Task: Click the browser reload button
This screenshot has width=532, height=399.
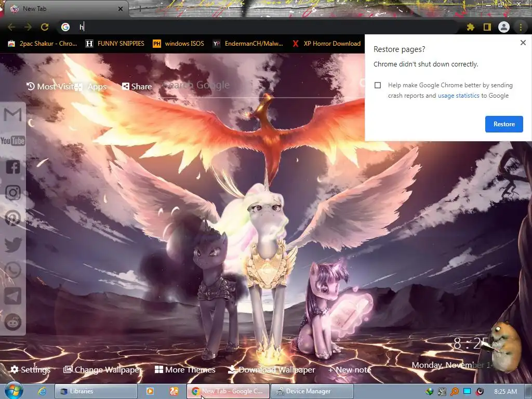Action: (45, 27)
